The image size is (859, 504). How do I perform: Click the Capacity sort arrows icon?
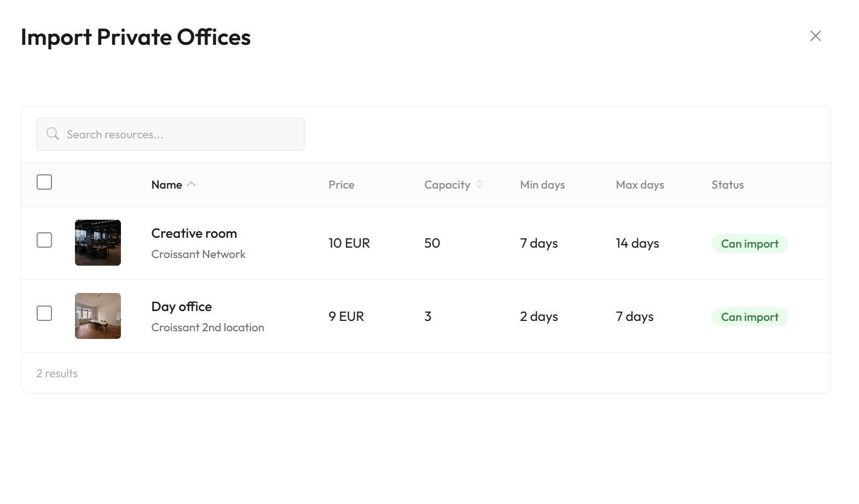[x=479, y=184]
